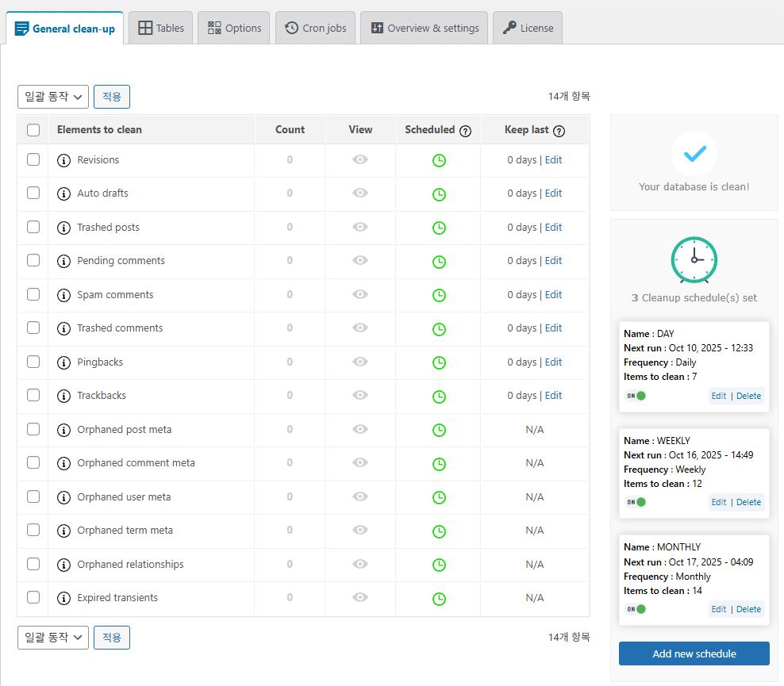The height and width of the screenshot is (686, 784).
Task: Click the info icon beside Revisions
Action: [x=63, y=160]
